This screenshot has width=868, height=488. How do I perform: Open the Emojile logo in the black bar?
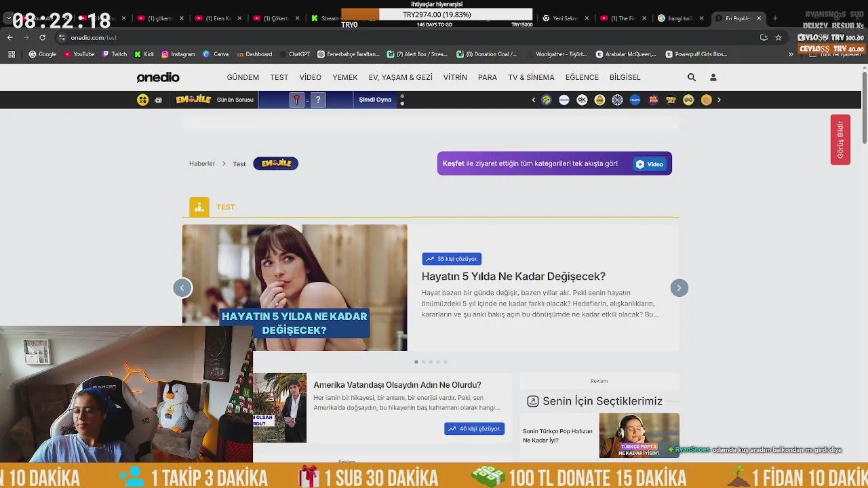coord(193,100)
